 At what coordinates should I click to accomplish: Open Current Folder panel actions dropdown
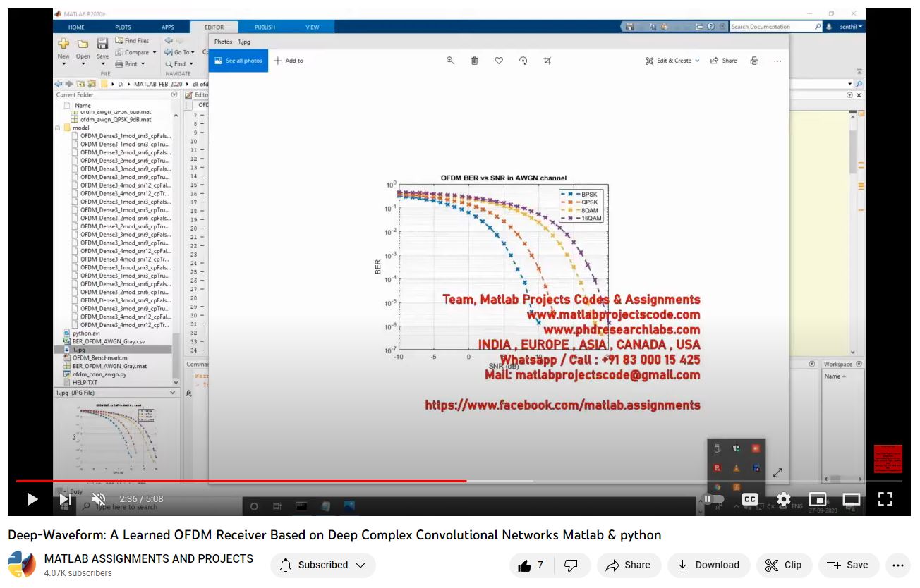click(174, 94)
